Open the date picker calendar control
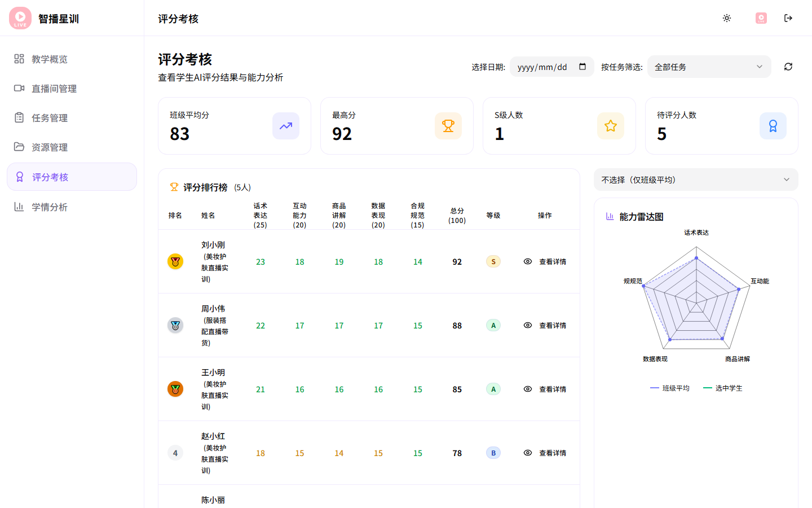 tap(583, 67)
